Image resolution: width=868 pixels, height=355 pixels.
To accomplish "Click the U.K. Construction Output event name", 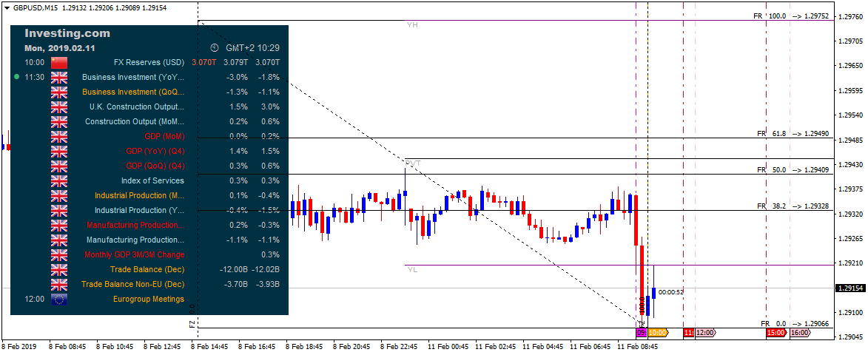I will tap(137, 106).
